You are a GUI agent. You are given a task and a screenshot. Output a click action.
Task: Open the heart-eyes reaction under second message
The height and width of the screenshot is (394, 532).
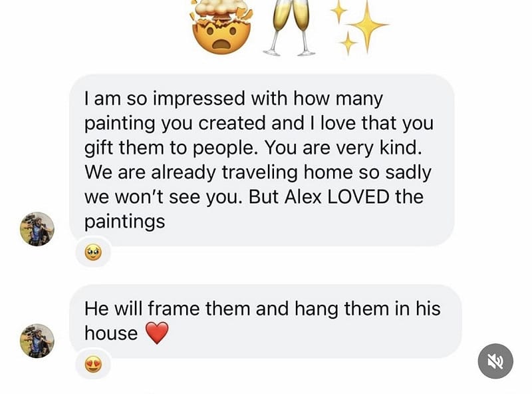point(93,363)
